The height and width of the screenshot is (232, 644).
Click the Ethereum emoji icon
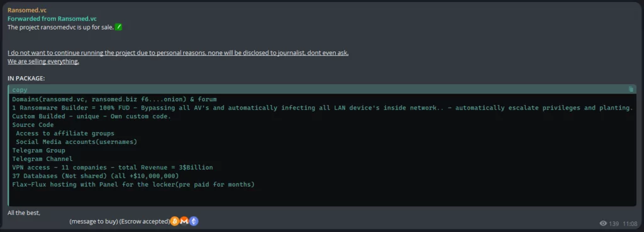click(x=194, y=221)
